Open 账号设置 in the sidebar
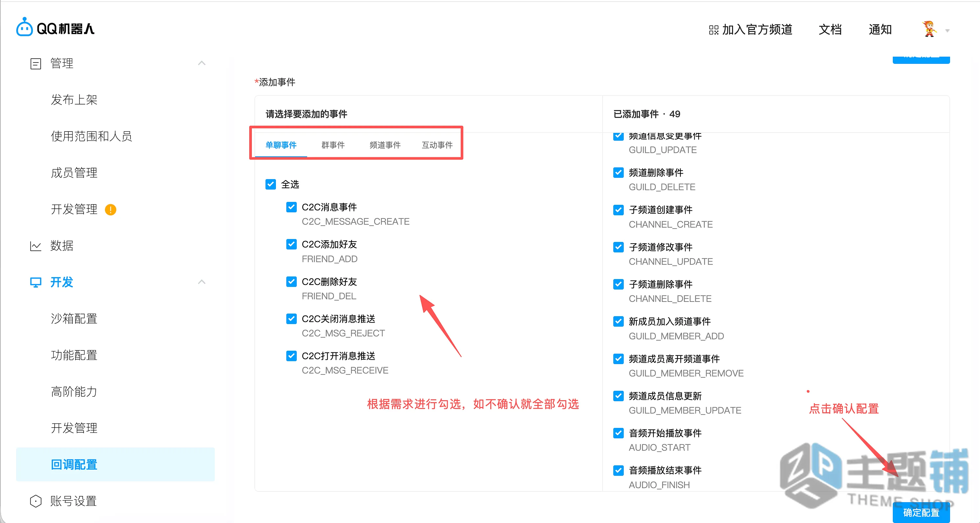Screen dimensions: 980x523 (74, 501)
